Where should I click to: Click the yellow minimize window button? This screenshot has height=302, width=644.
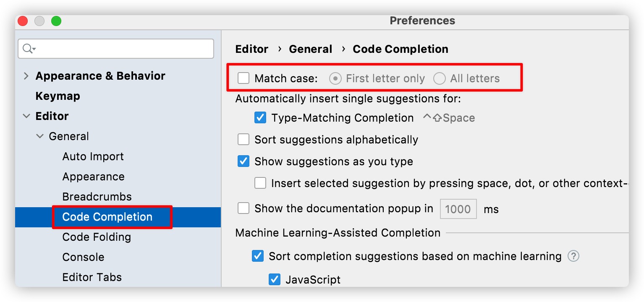(39, 21)
